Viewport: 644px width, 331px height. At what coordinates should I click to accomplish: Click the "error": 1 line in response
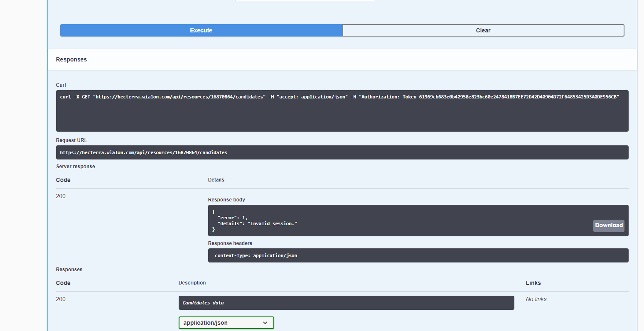[232, 218]
